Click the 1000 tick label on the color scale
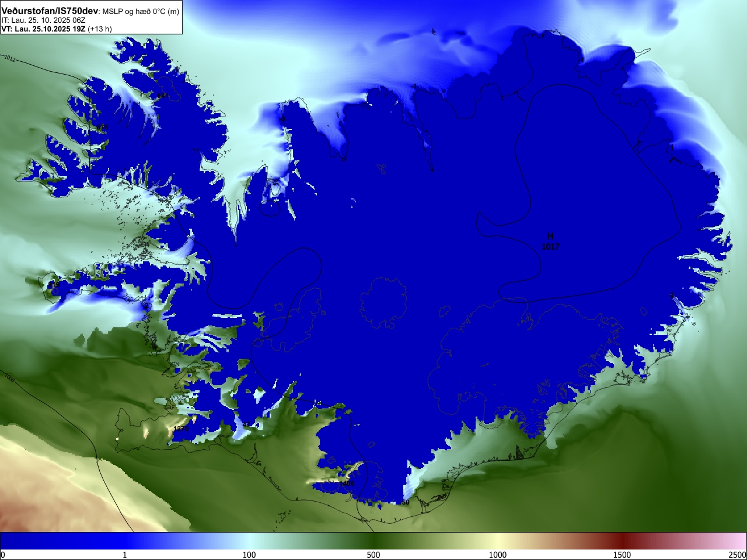The image size is (747, 560). 498,555
